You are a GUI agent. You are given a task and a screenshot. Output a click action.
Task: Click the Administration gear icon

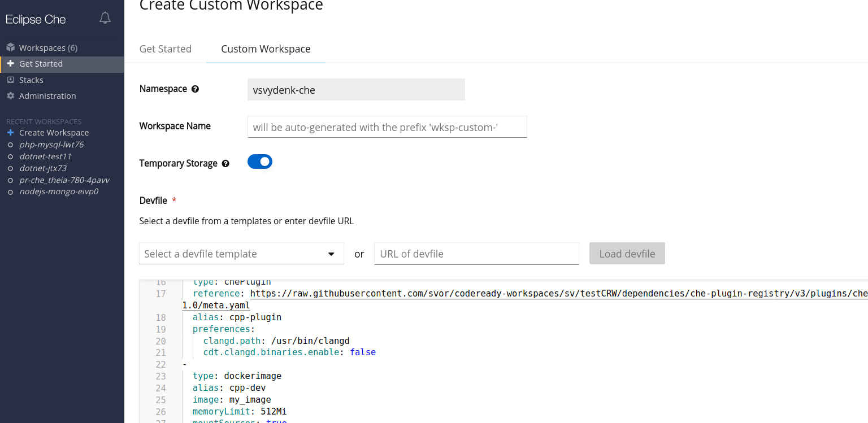tap(10, 96)
